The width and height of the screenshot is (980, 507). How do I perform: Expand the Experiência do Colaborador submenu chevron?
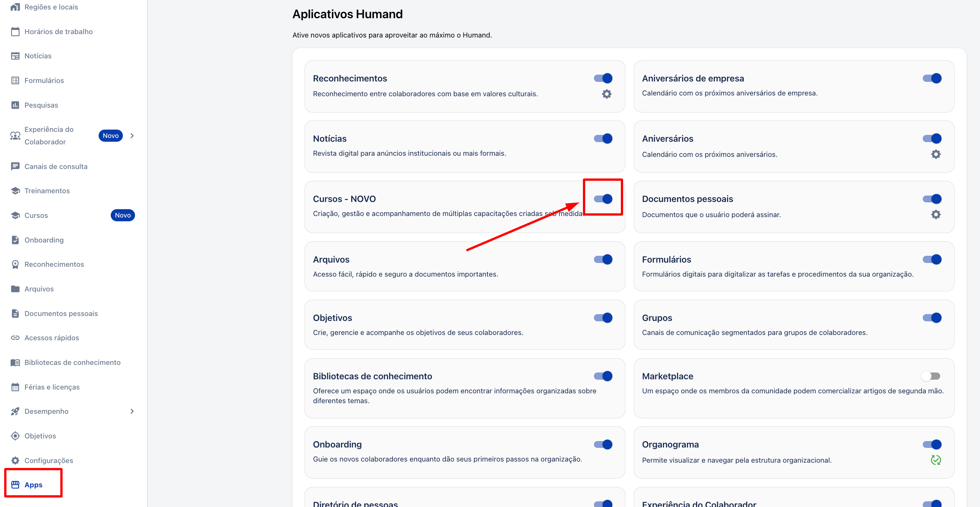tap(132, 136)
